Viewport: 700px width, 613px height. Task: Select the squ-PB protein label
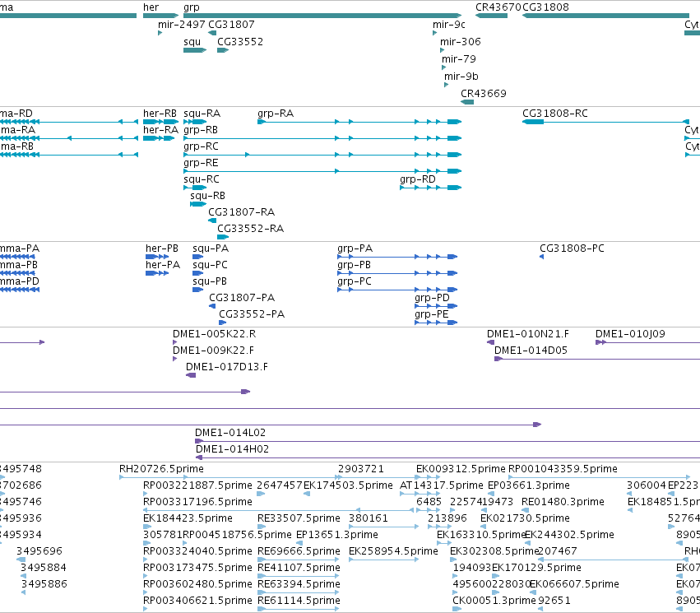coord(210,281)
